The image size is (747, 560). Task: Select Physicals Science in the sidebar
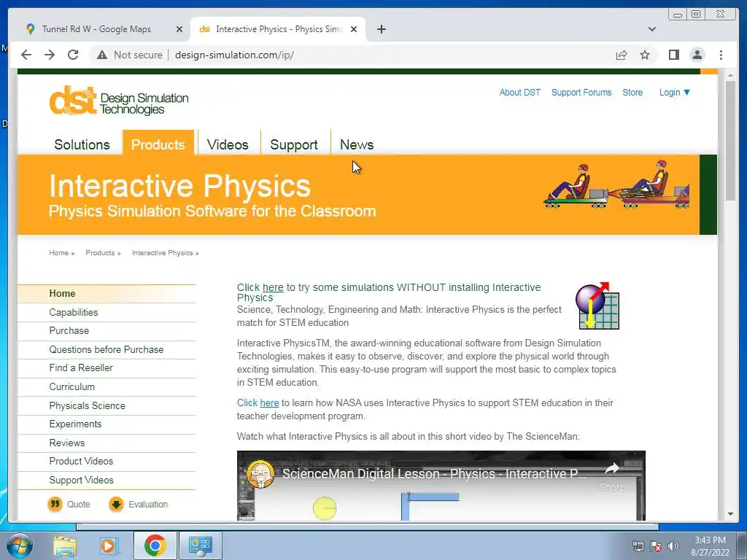[107, 405]
